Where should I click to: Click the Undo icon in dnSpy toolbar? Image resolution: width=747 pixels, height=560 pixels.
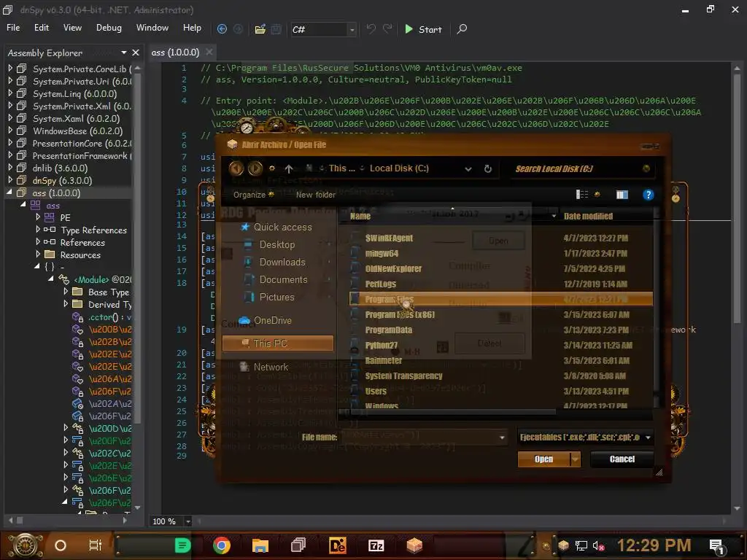371,29
